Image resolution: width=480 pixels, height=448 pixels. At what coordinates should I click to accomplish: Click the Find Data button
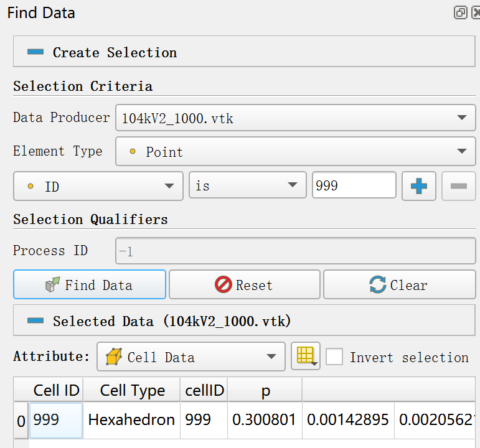(x=90, y=285)
